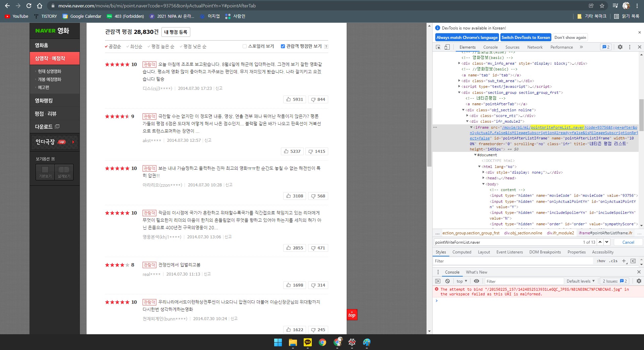Expand mv_info_area div node
This screenshot has width=644, height=350.
pos(459,63)
